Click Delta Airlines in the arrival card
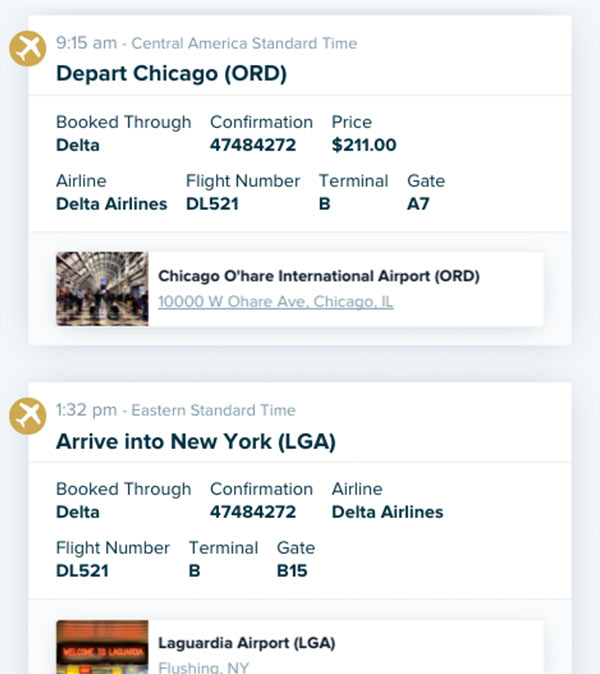Viewport: 600px width, 674px height. [x=387, y=512]
